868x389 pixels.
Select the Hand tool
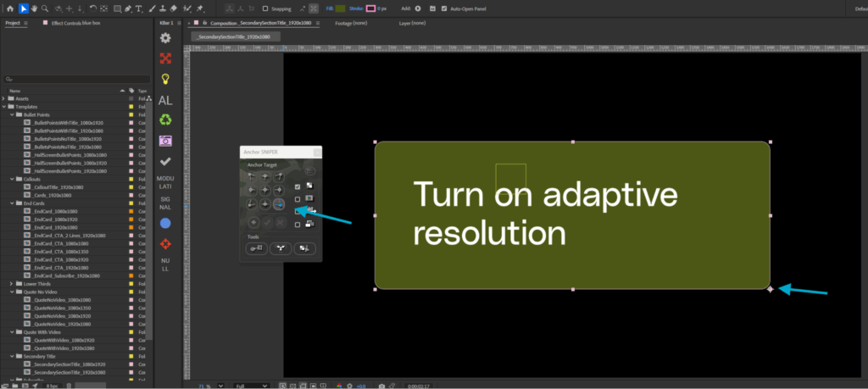click(34, 8)
